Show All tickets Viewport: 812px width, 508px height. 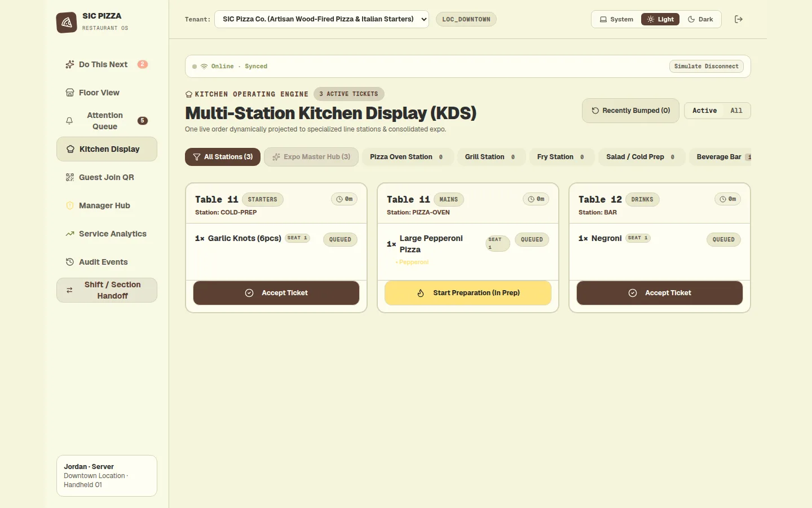736,111
